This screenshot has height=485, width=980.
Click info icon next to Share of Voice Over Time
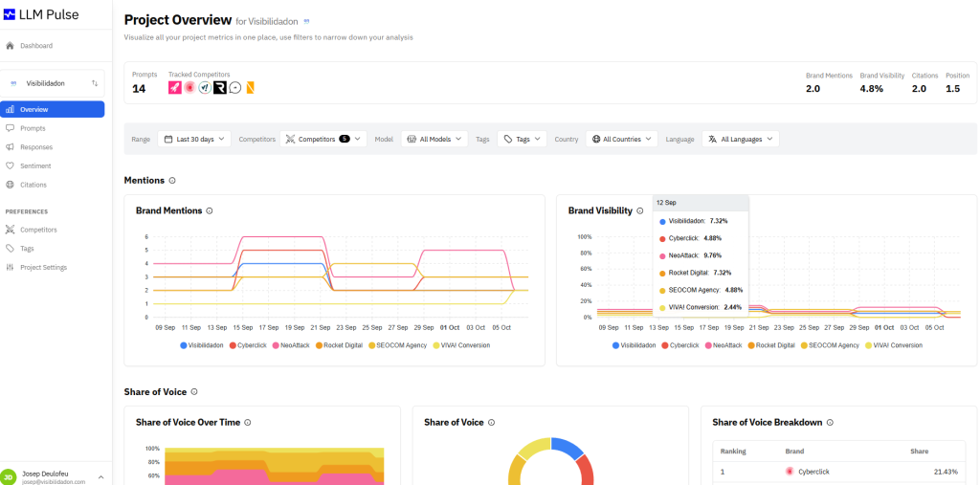click(247, 422)
